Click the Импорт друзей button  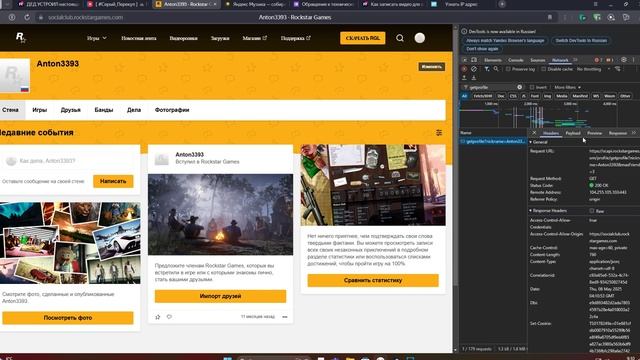point(220,296)
